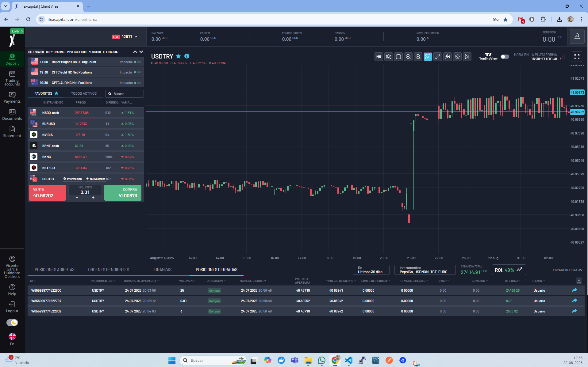Sort closed positions by Volumen column
This screenshot has height=367, width=588.
tap(187, 281)
